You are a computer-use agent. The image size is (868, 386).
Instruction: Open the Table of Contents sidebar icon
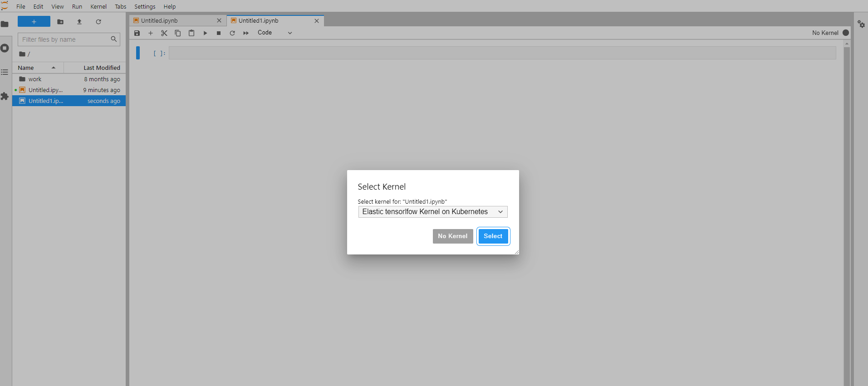[x=5, y=72]
